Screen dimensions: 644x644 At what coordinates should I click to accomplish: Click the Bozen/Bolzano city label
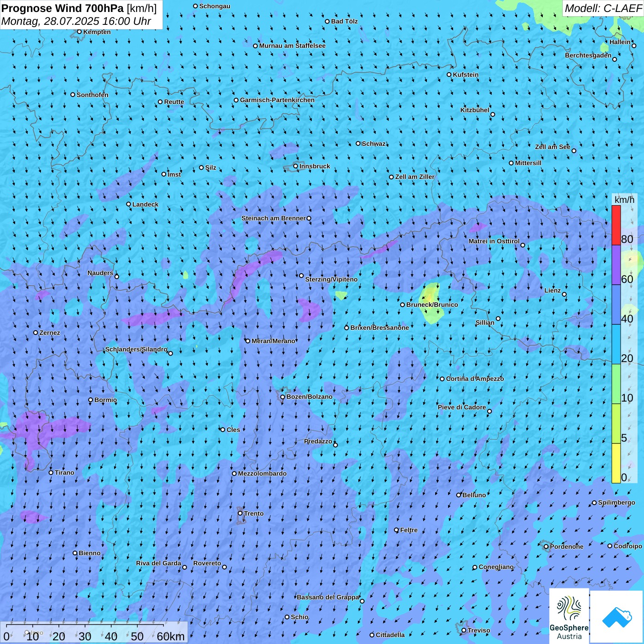[x=309, y=397]
